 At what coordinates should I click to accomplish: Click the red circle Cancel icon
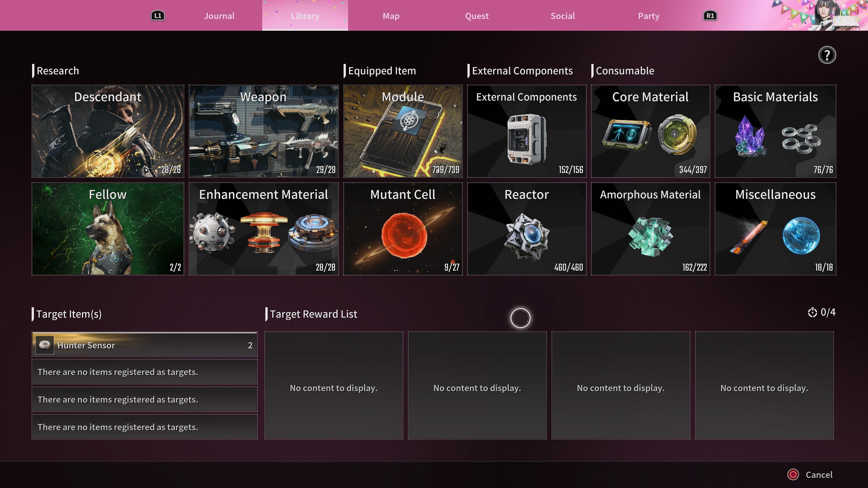pyautogui.click(x=793, y=474)
